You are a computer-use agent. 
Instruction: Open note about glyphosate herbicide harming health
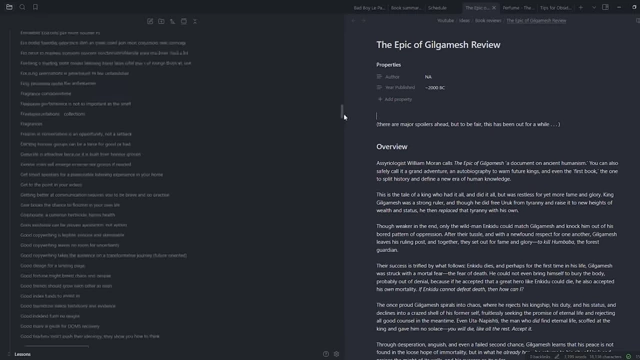pyautogui.click(x=67, y=215)
